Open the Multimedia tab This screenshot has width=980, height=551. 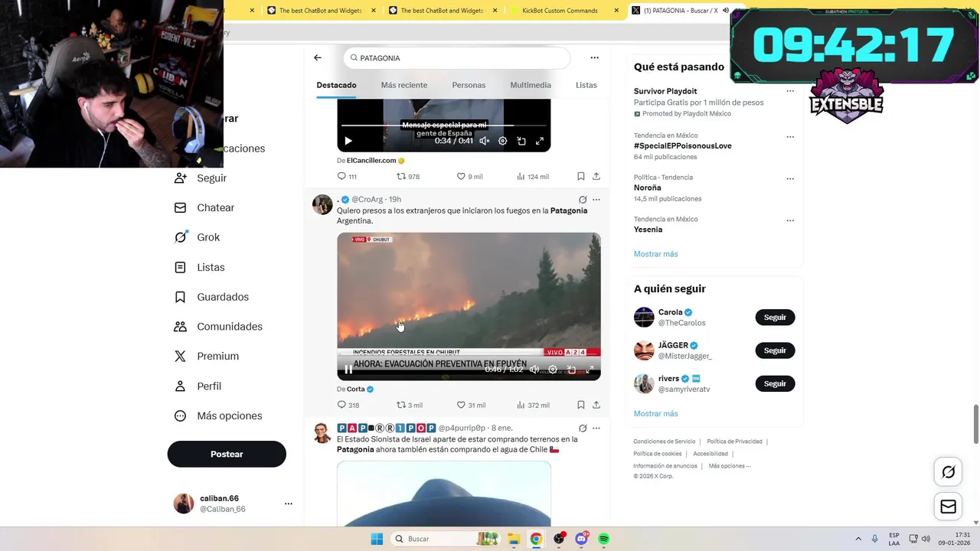coord(531,85)
